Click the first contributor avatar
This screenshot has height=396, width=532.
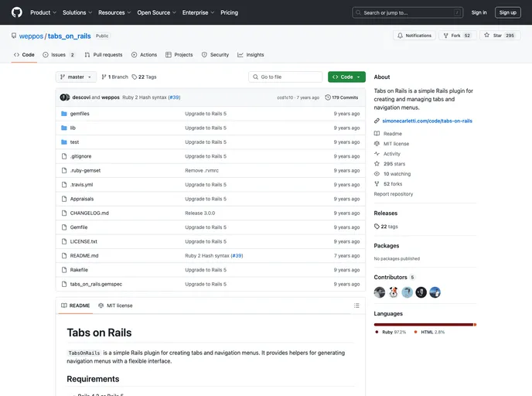point(380,292)
